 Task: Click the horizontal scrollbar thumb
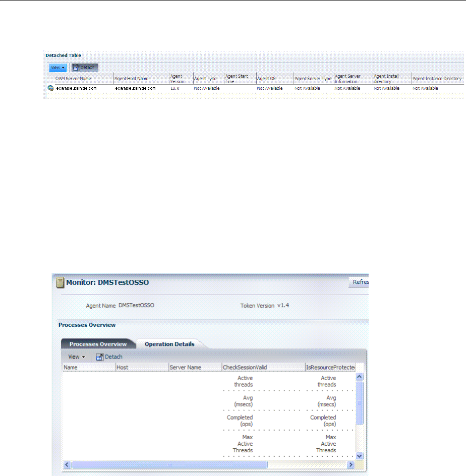tap(169, 465)
